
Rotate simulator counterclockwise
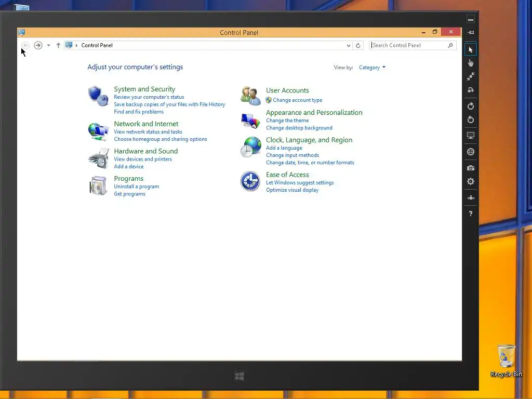[471, 119]
